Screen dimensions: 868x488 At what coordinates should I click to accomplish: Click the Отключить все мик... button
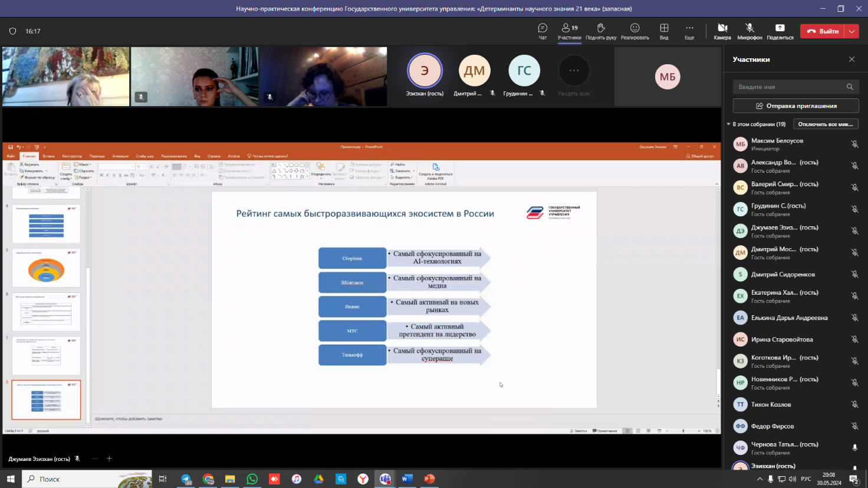[x=826, y=124]
